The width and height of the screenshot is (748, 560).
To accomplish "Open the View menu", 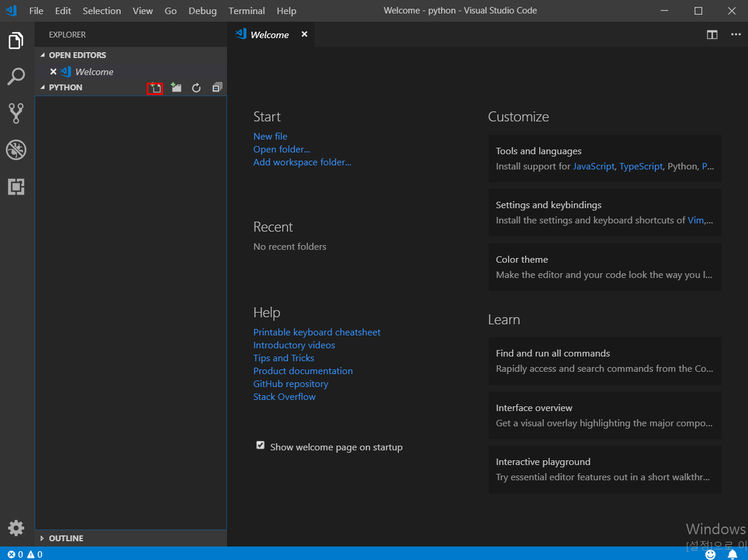I will (x=143, y=11).
